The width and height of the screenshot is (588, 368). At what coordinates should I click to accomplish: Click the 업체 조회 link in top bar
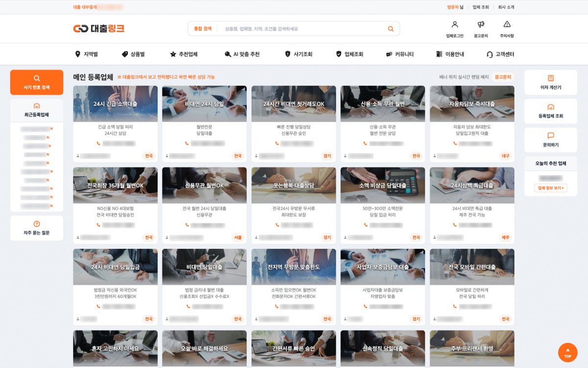pos(481,7)
